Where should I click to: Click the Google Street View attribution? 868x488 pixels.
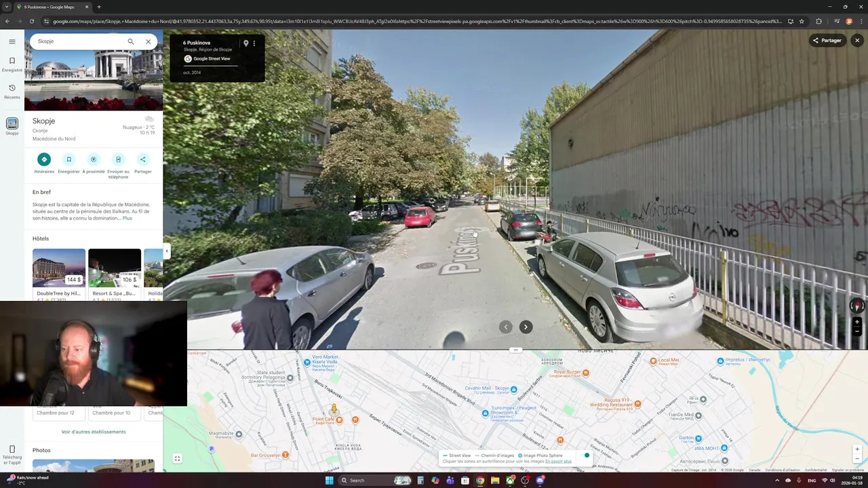coord(212,59)
